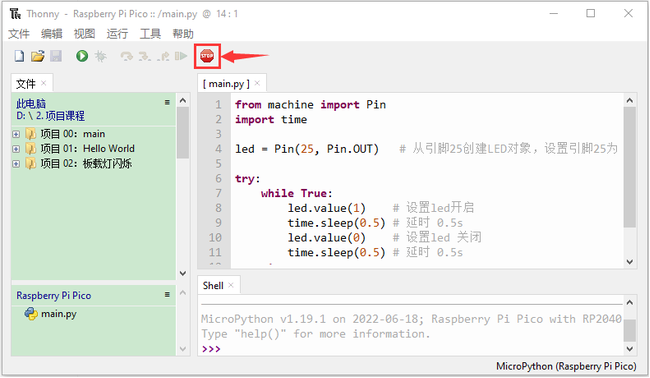Open the 工具 menu
This screenshot has height=378, width=650.
[150, 34]
